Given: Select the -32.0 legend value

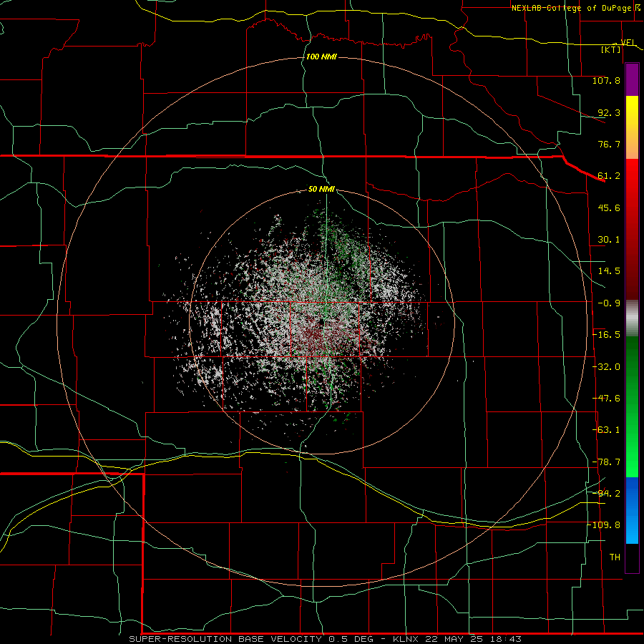Looking at the screenshot, I should click(x=606, y=367).
